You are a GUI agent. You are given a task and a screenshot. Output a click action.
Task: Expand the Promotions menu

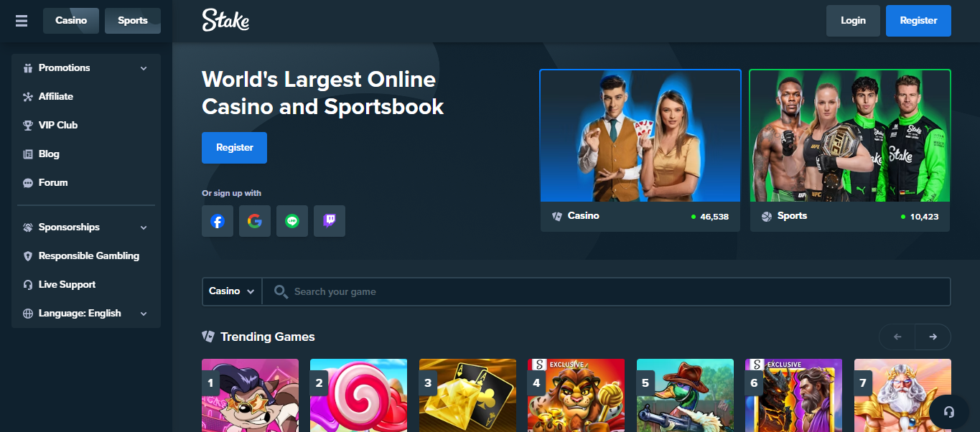[85, 68]
